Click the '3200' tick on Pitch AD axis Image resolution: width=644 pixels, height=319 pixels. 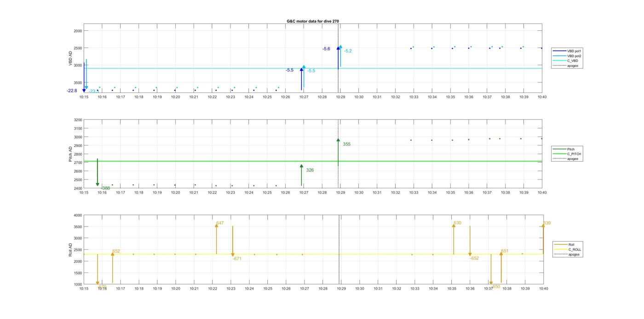[78, 120]
